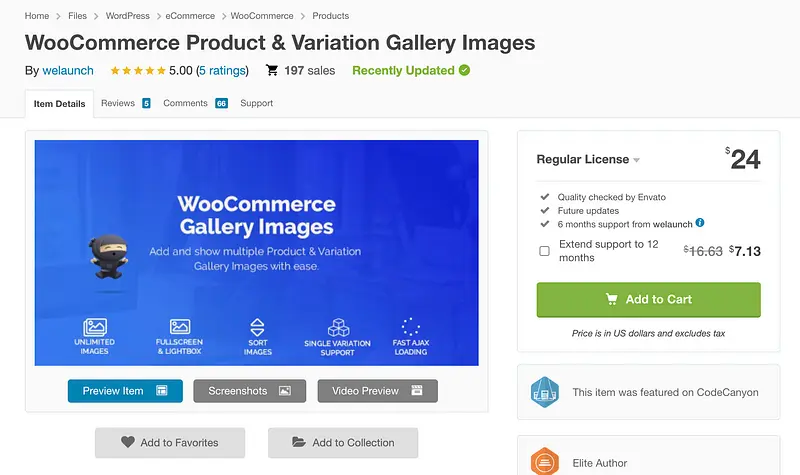This screenshot has height=475, width=800.
Task: Open the welaunch author profile link
Action: pos(68,70)
